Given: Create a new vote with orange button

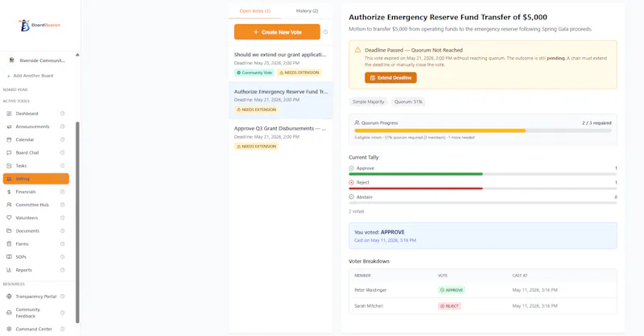Looking at the screenshot, I should point(277,32).
